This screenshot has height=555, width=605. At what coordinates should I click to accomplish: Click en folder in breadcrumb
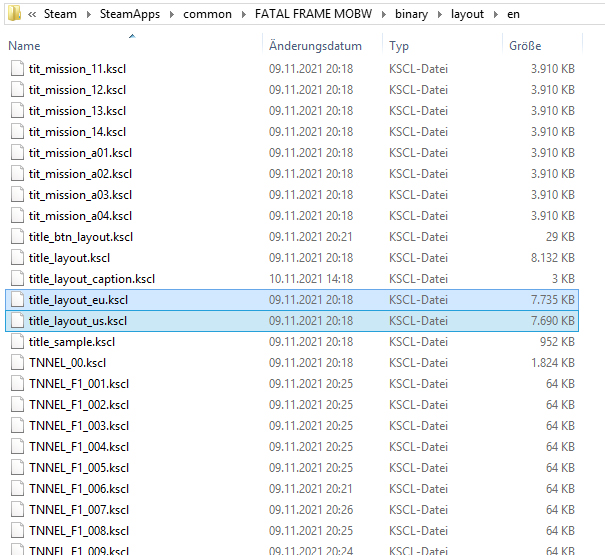[x=513, y=14]
